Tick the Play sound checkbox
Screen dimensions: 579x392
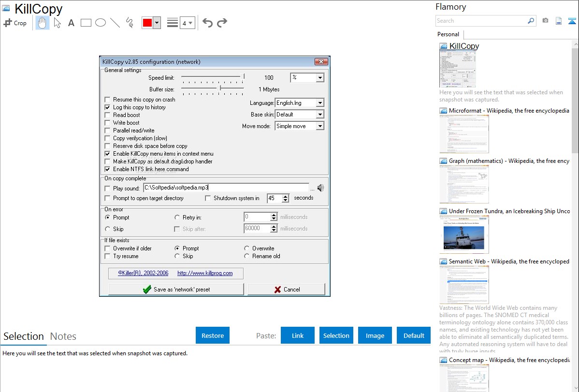coord(107,189)
